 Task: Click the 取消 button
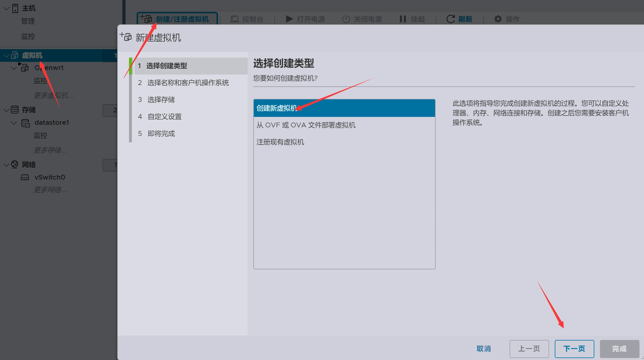coord(484,349)
